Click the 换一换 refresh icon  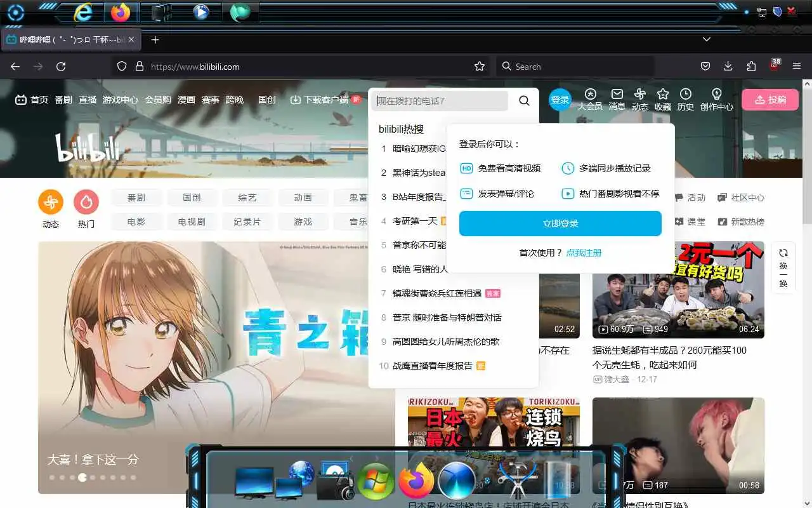tap(783, 253)
